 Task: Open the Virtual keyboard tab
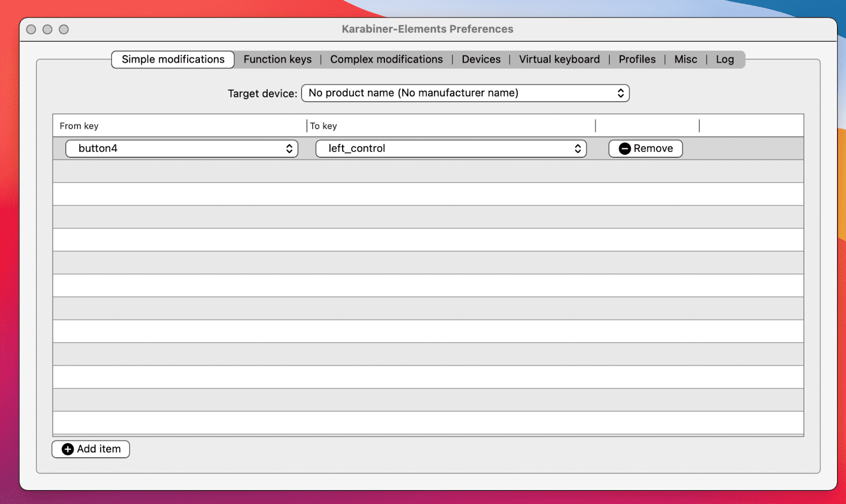tap(559, 59)
